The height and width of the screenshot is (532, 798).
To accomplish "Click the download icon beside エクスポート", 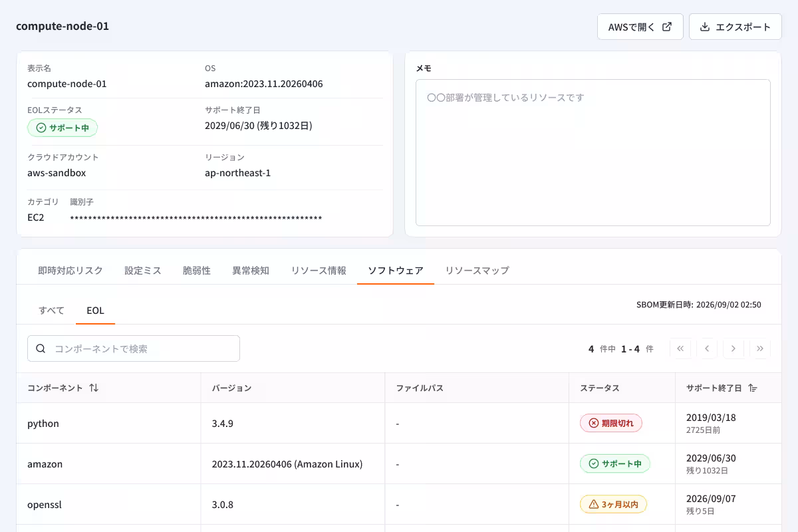I will (x=705, y=27).
